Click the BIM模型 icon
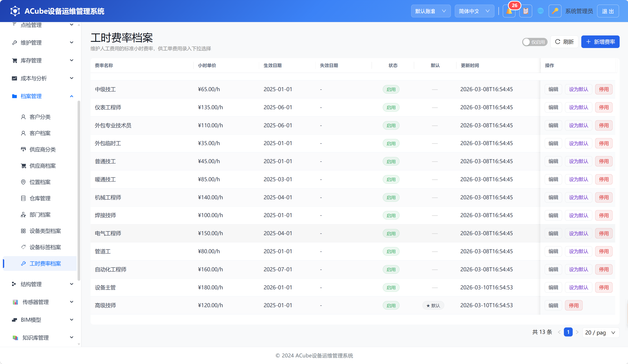 (x=15, y=320)
